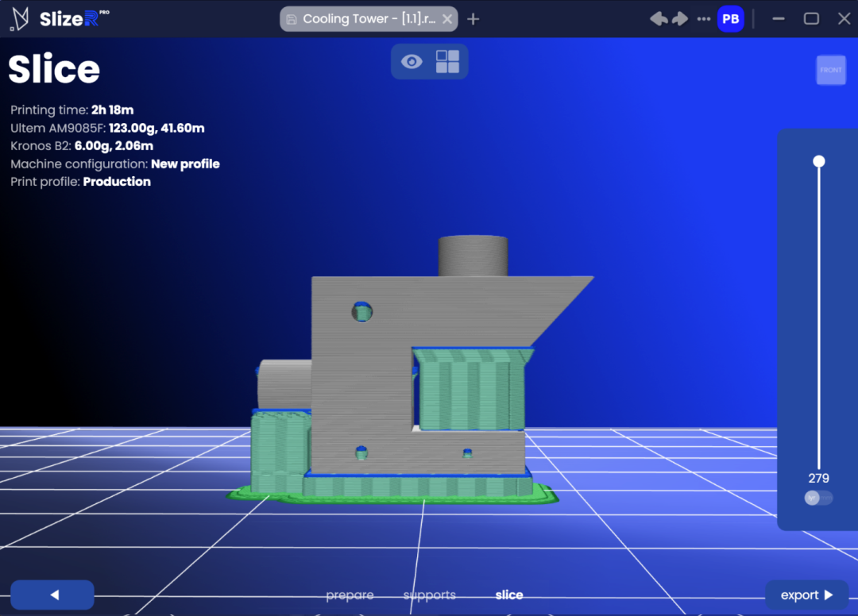Toggle visibility with the eye icon
The height and width of the screenshot is (616, 858).
click(412, 62)
